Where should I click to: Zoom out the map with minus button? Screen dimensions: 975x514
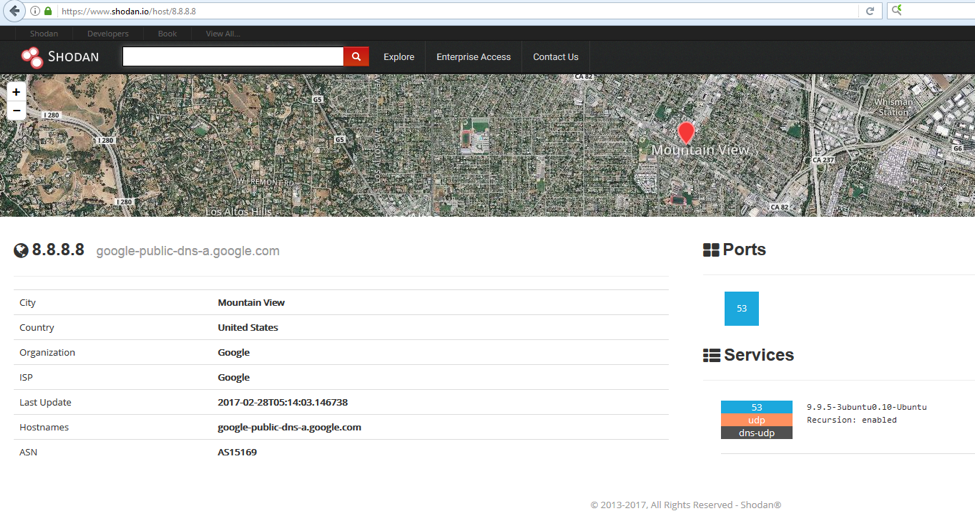16,111
